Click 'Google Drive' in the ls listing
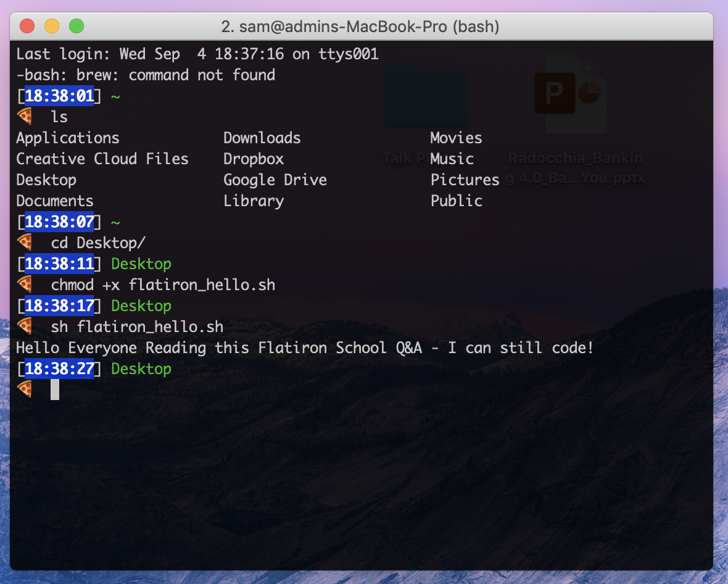Viewport: 728px width, 584px height. point(275,180)
